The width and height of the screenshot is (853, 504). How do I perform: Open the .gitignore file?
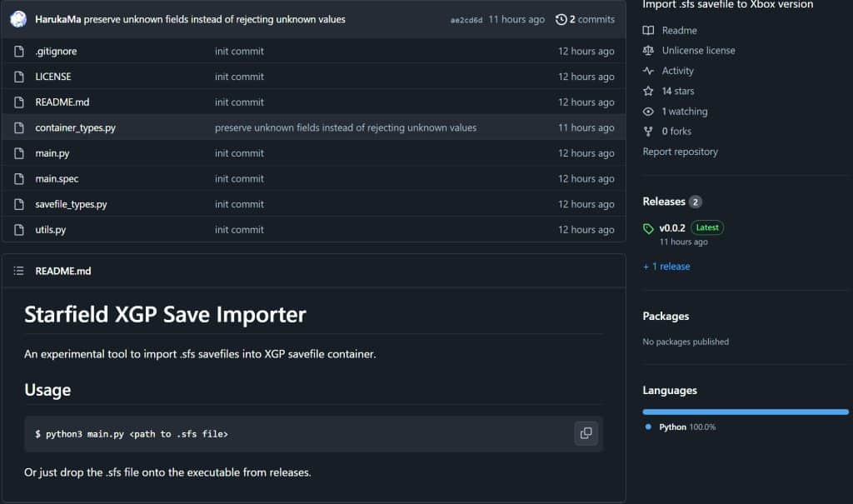(56, 51)
